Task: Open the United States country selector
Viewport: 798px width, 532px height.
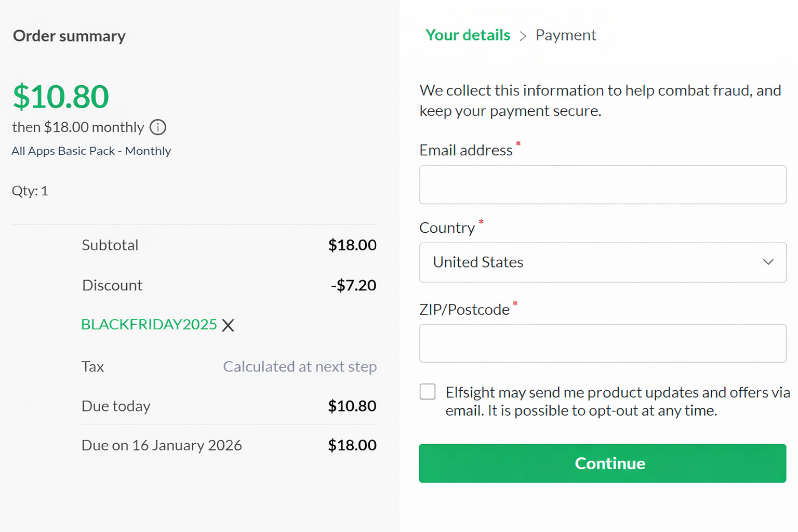Action: (603, 262)
